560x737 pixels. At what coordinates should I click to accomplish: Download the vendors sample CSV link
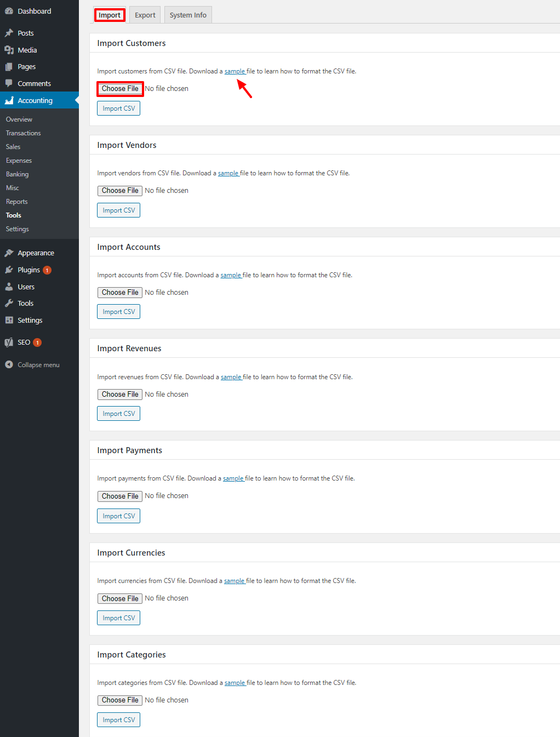coord(228,173)
